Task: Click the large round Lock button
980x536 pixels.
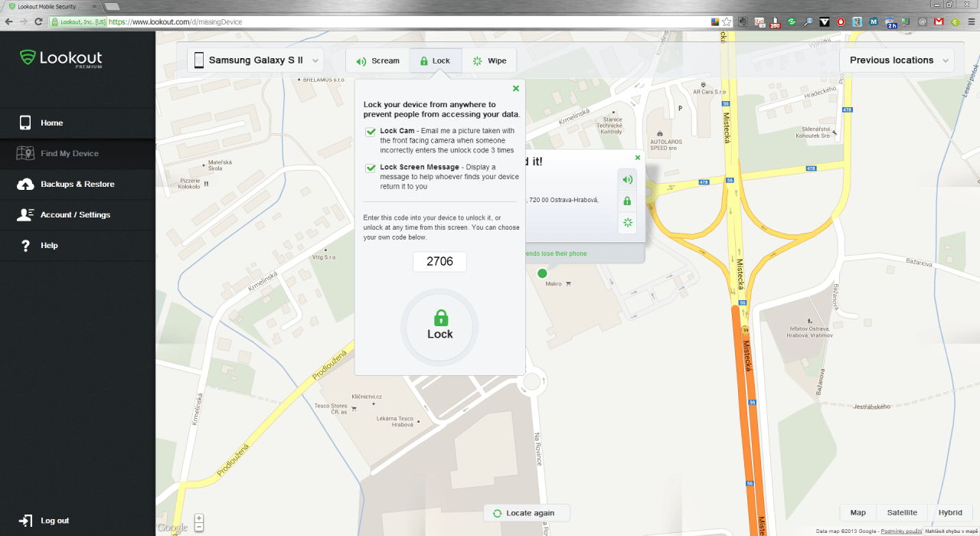Action: 439,327
